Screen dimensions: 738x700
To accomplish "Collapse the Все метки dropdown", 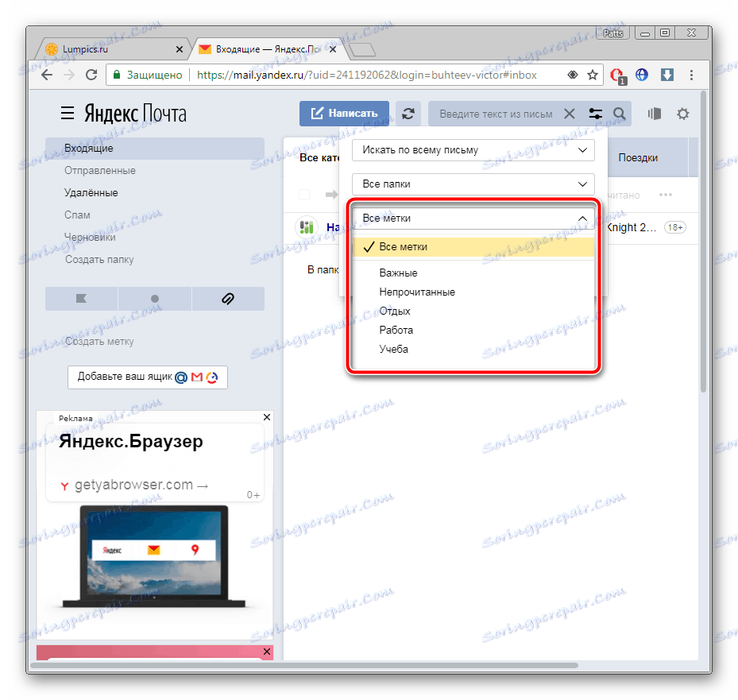I will (x=473, y=218).
